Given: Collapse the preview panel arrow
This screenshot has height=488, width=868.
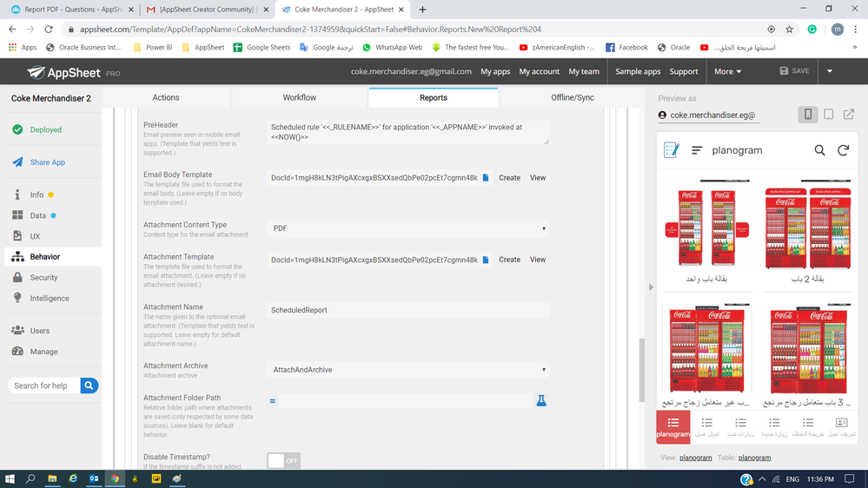Looking at the screenshot, I should [x=651, y=287].
